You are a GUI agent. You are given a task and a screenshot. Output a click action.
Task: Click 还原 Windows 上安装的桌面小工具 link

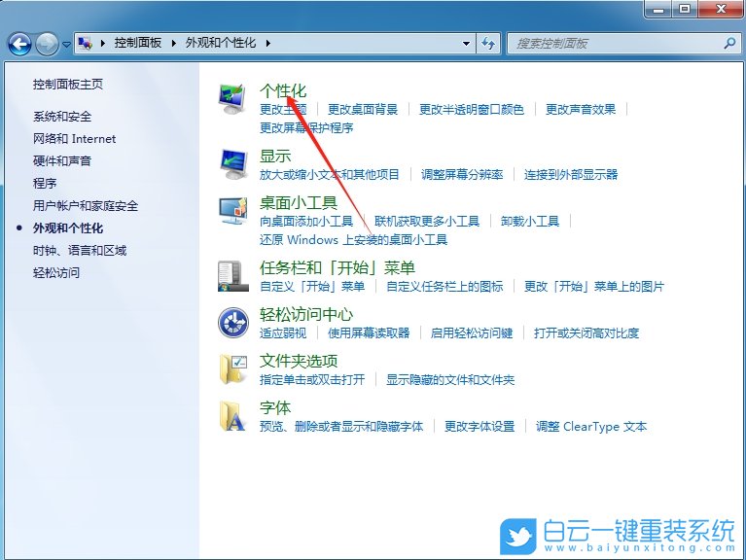pyautogui.click(x=353, y=239)
